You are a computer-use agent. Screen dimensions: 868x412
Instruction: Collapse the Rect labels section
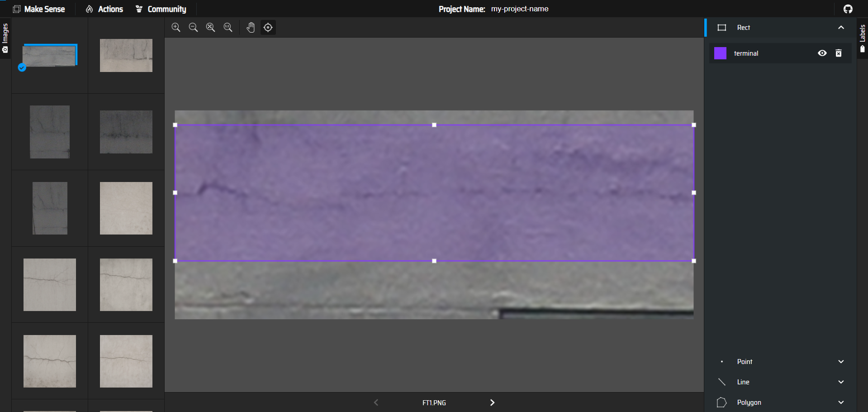click(841, 28)
